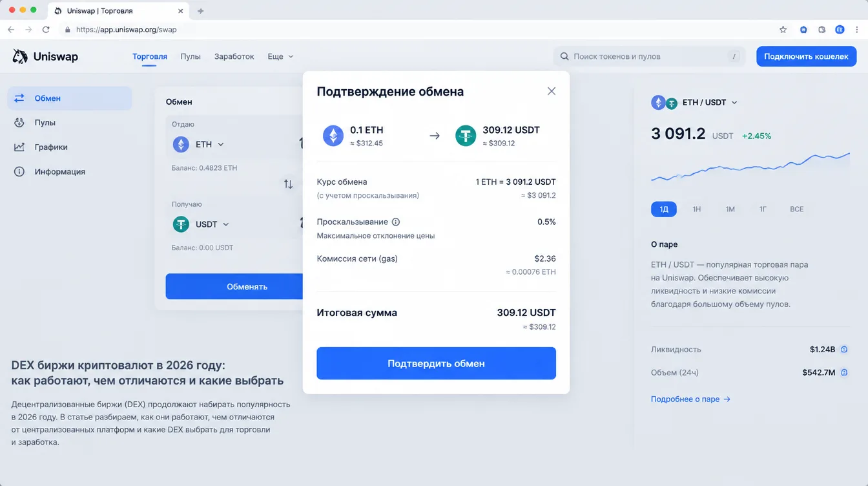Reload the page in the browser

point(46,30)
